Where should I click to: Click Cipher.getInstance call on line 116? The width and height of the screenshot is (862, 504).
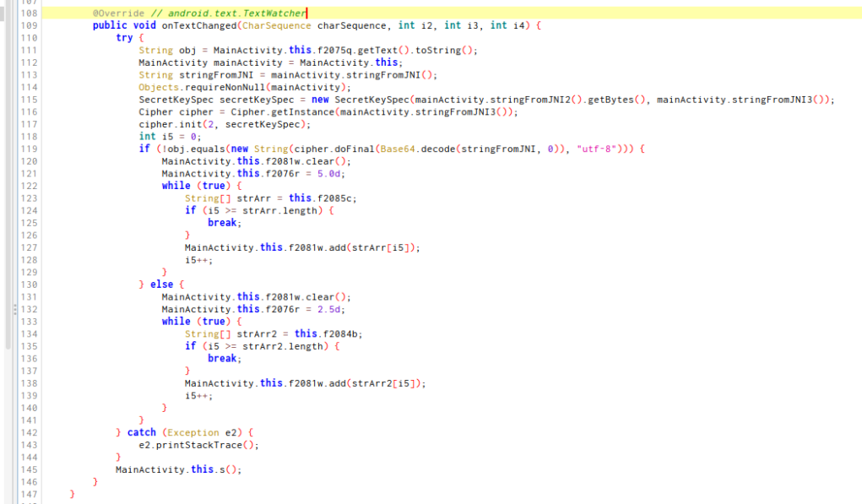coord(282,112)
